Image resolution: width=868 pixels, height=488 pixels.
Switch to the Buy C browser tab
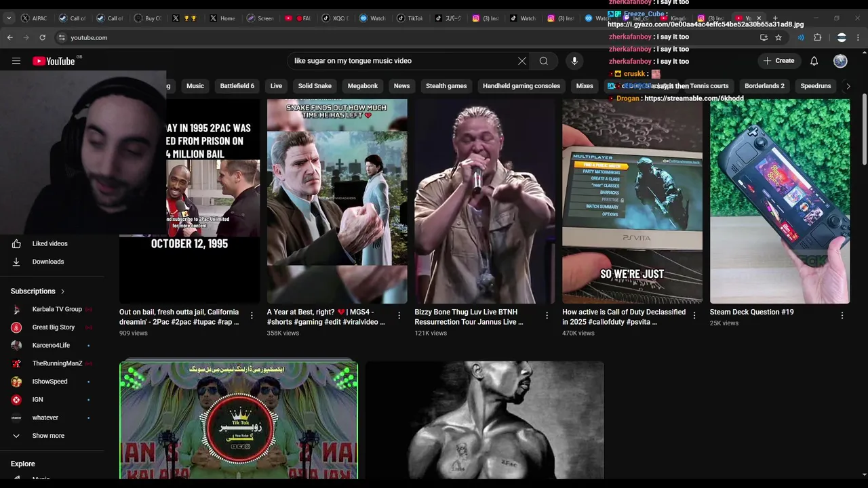coord(147,18)
